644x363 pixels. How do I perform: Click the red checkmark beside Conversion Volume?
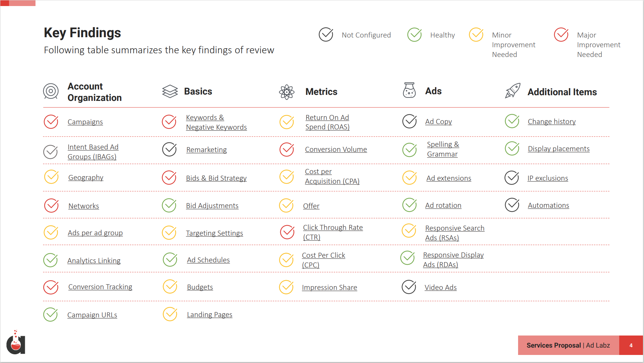point(287,149)
